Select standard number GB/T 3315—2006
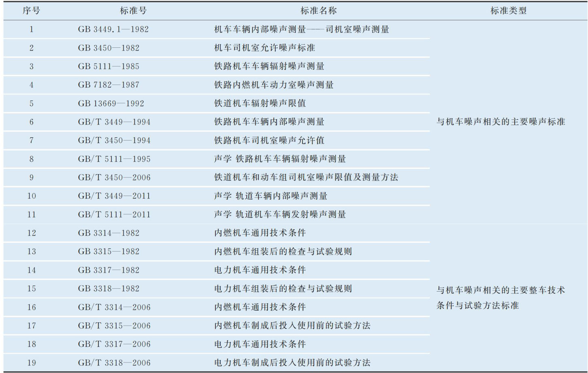Image resolution: width=588 pixels, height=373 pixels. point(114,326)
